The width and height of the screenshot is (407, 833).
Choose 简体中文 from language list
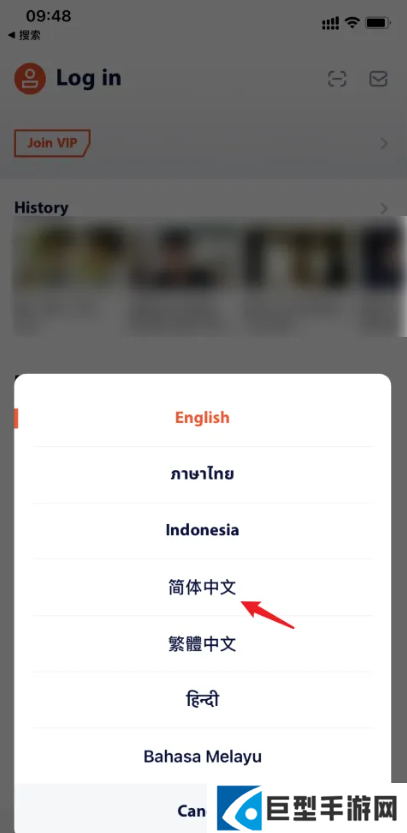coord(202,587)
